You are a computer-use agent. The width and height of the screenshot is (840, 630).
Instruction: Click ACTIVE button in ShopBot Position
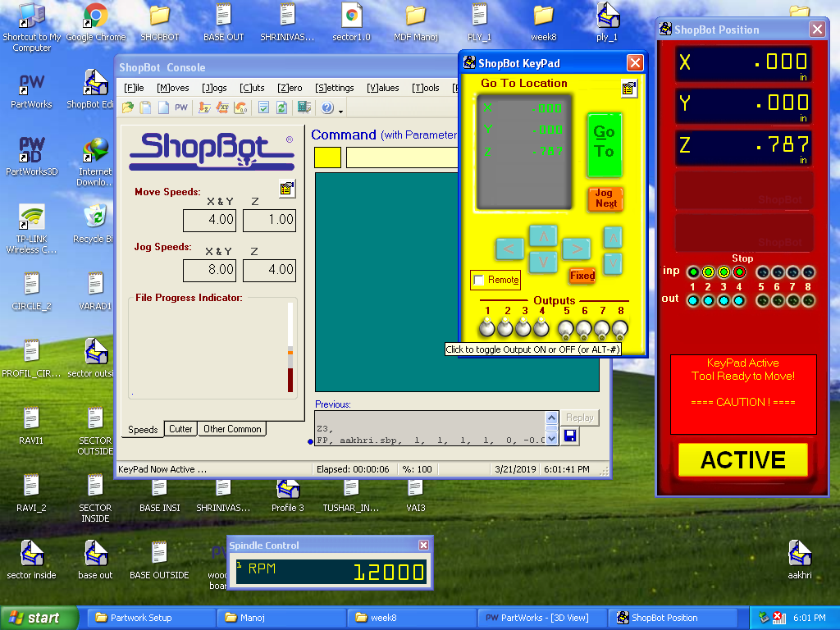point(743,459)
